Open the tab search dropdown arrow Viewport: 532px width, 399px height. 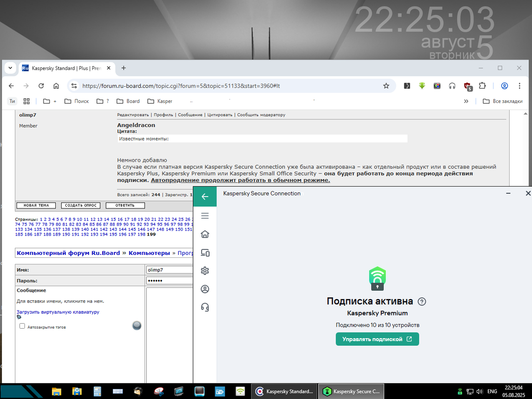pyautogui.click(x=10, y=68)
